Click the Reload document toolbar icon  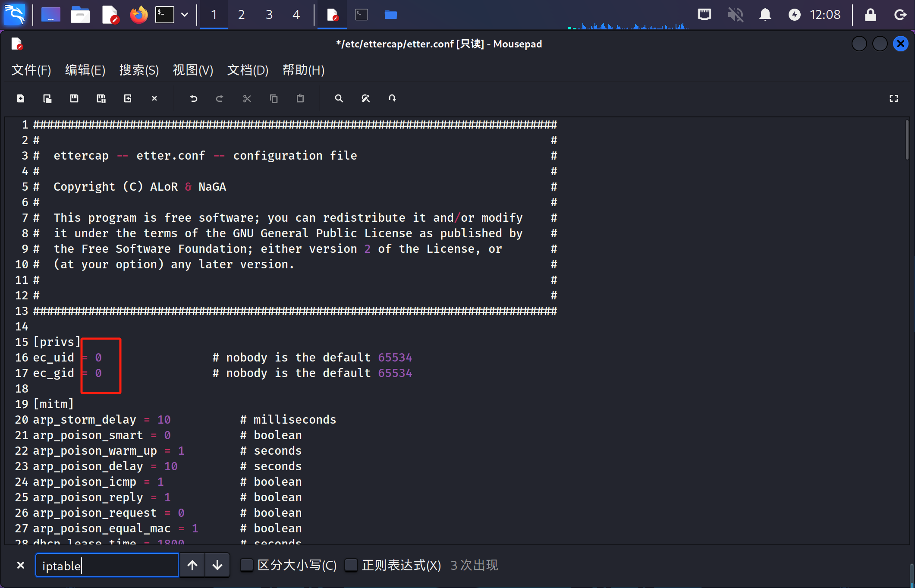click(x=128, y=98)
